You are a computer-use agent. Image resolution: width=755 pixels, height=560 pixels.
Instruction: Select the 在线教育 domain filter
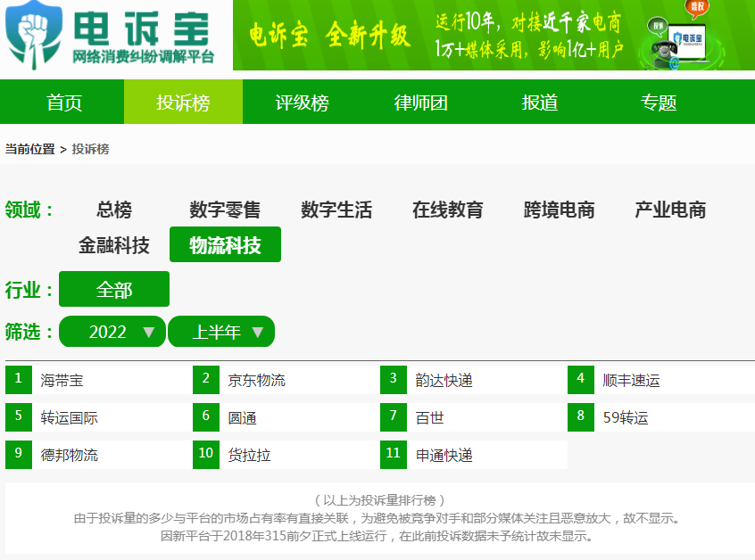click(448, 210)
